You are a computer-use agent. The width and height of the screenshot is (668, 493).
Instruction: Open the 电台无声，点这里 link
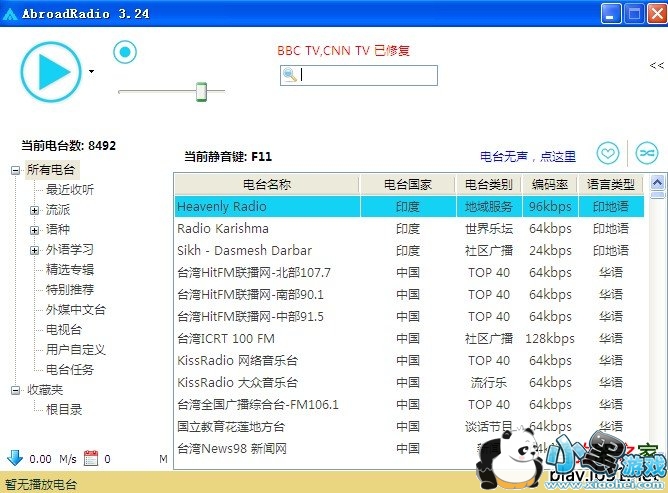[528, 157]
